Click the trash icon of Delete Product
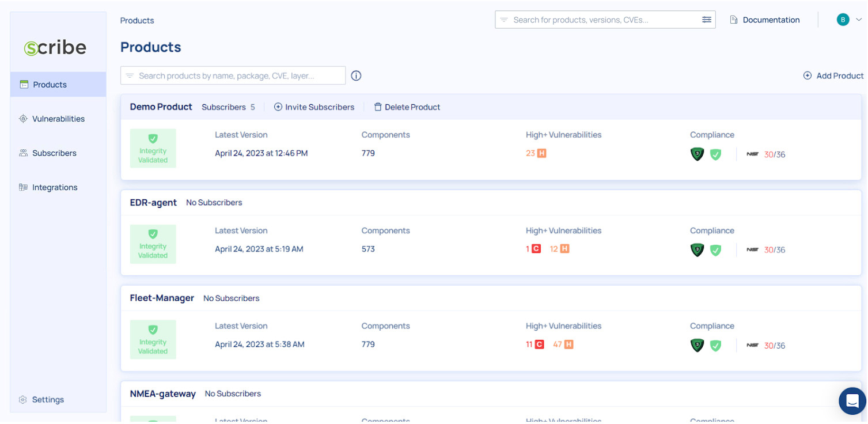This screenshot has width=868, height=424. tap(378, 107)
